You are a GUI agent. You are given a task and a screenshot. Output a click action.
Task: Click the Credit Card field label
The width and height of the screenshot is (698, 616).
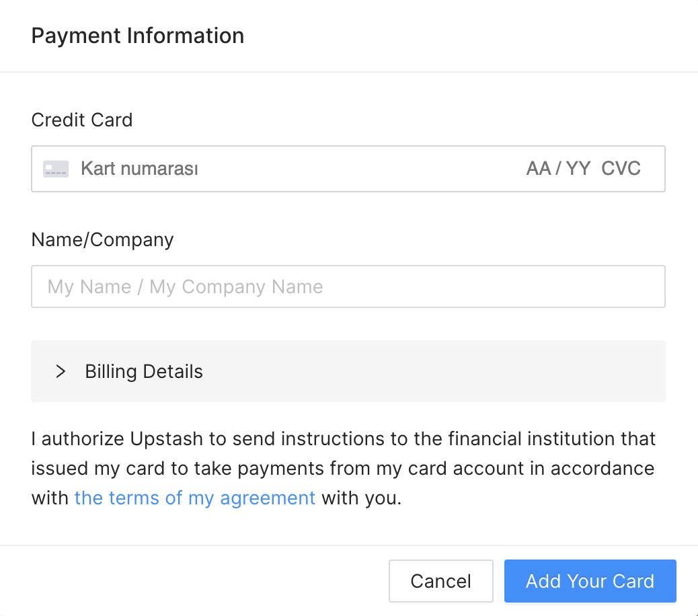pos(82,120)
